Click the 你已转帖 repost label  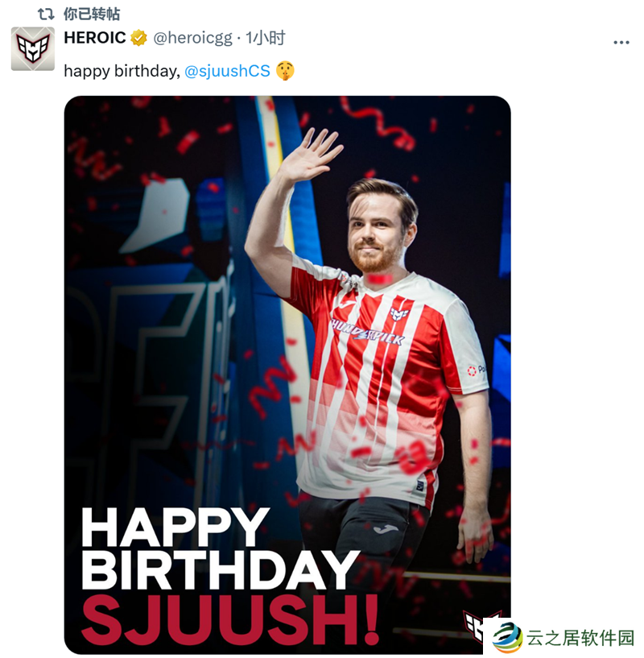tap(92, 14)
